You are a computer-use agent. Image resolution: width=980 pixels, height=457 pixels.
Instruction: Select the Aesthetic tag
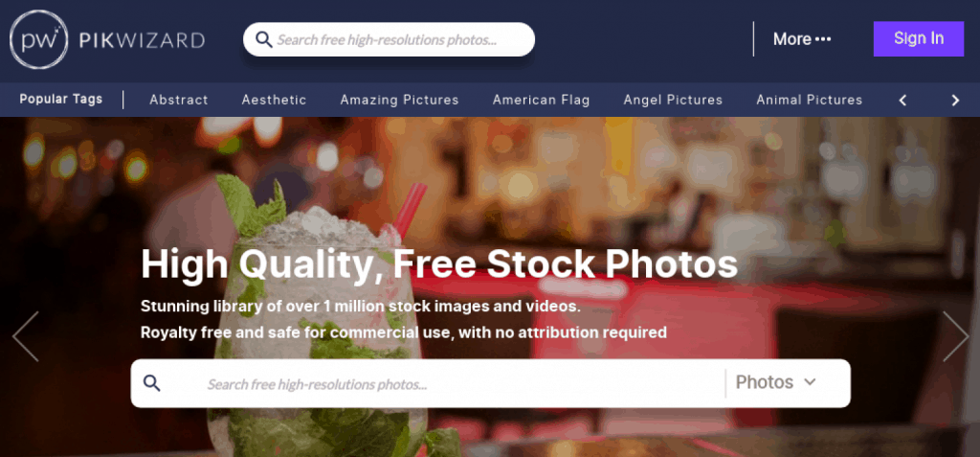coord(275,101)
